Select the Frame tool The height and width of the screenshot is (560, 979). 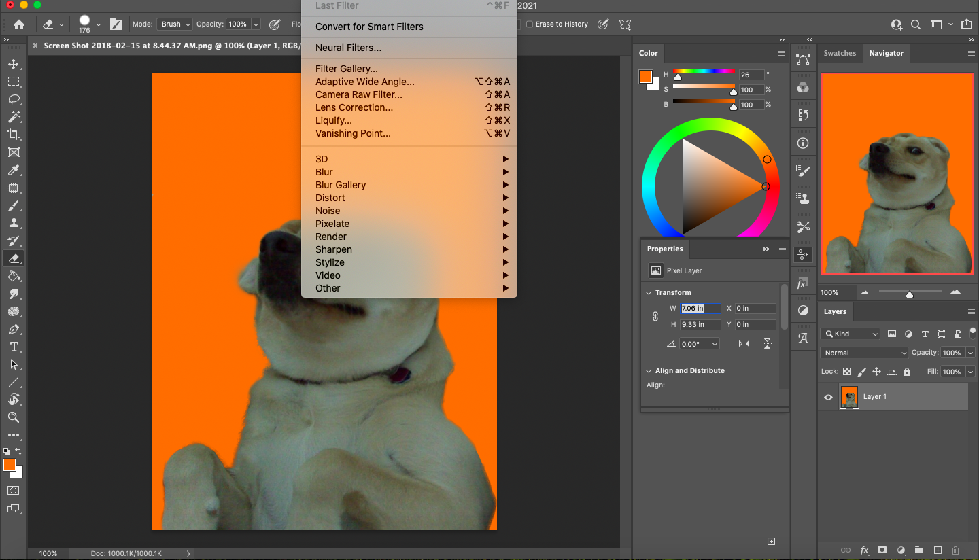click(x=14, y=152)
